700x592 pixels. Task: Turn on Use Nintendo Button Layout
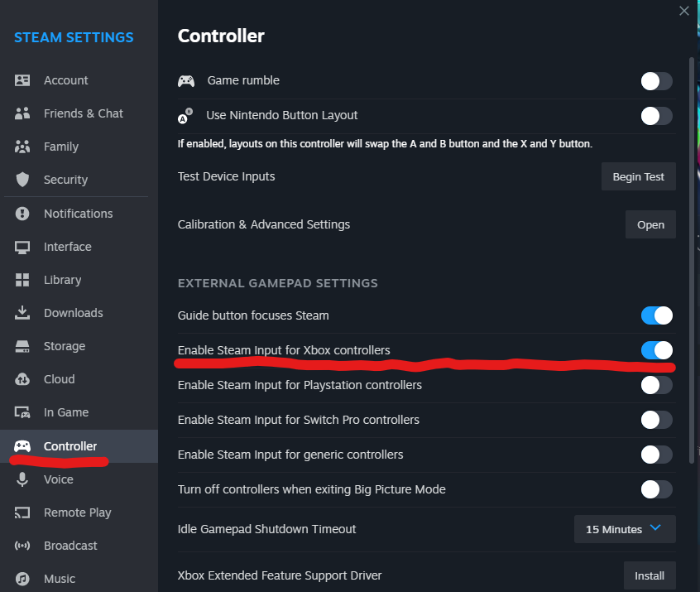pyautogui.click(x=656, y=116)
